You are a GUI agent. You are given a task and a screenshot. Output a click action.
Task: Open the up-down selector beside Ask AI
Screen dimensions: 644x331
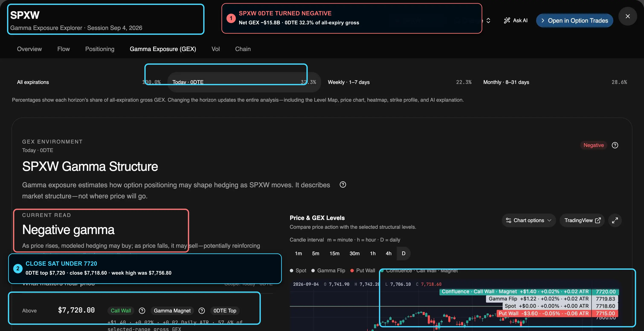488,21
